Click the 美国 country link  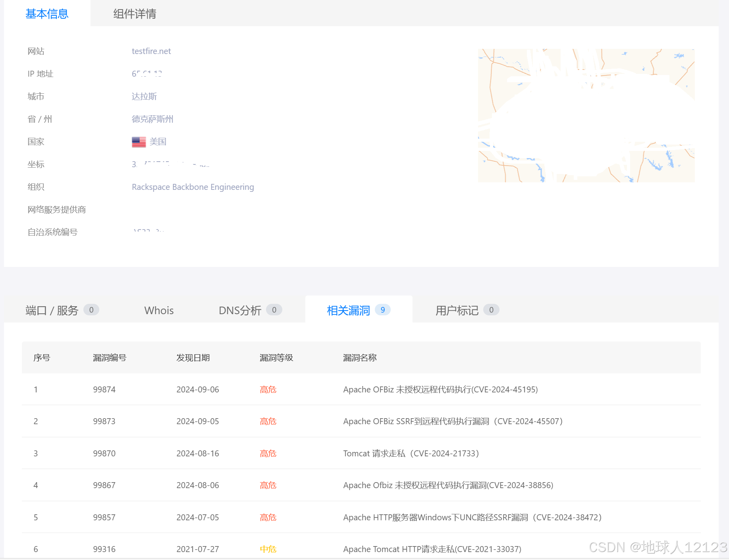pyautogui.click(x=158, y=142)
